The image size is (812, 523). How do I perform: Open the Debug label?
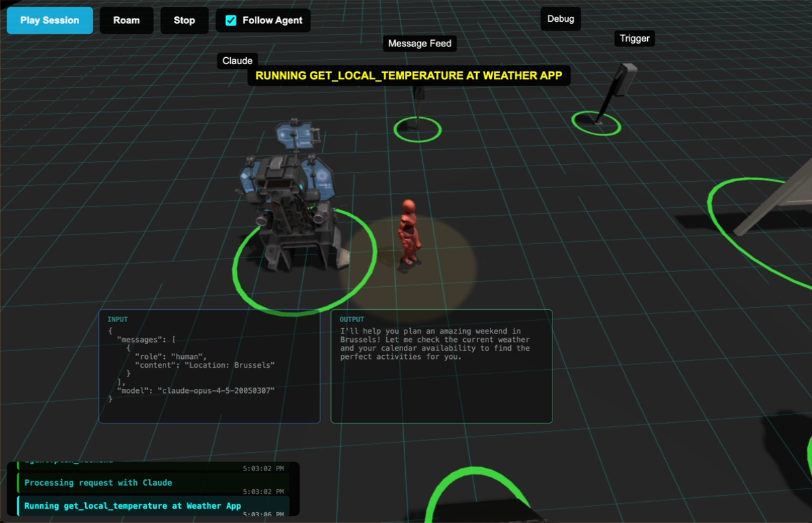coord(561,18)
